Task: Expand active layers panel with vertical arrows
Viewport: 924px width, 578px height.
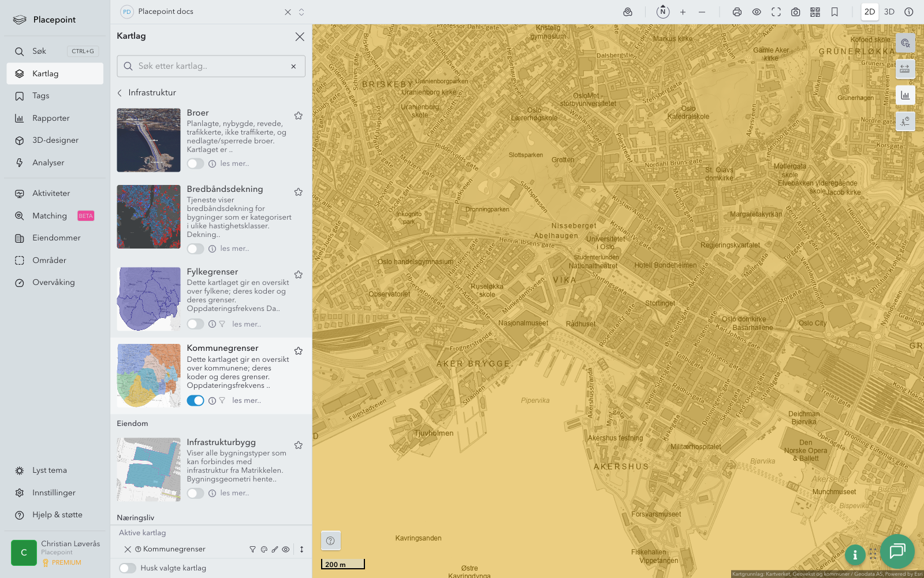Action: click(x=301, y=550)
